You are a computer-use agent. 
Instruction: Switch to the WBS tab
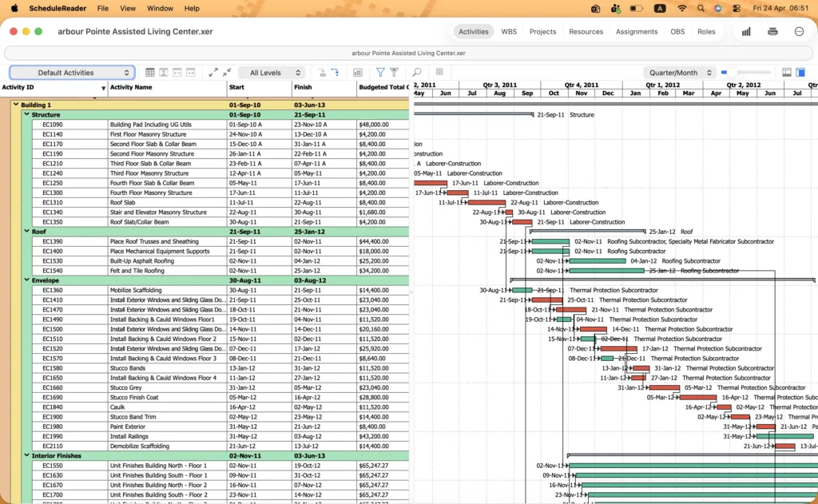click(x=509, y=32)
